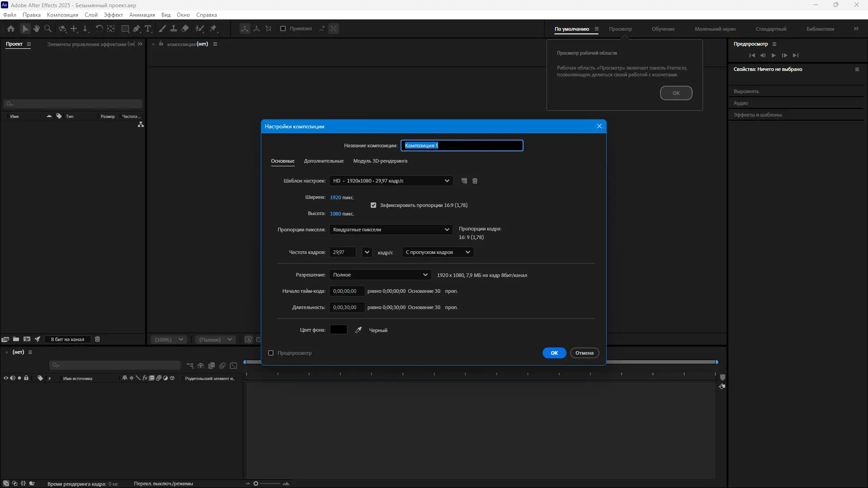868x488 pixels.
Task: Uncheck the lock aspect ratio 16:9 checkbox
Action: coord(373,205)
